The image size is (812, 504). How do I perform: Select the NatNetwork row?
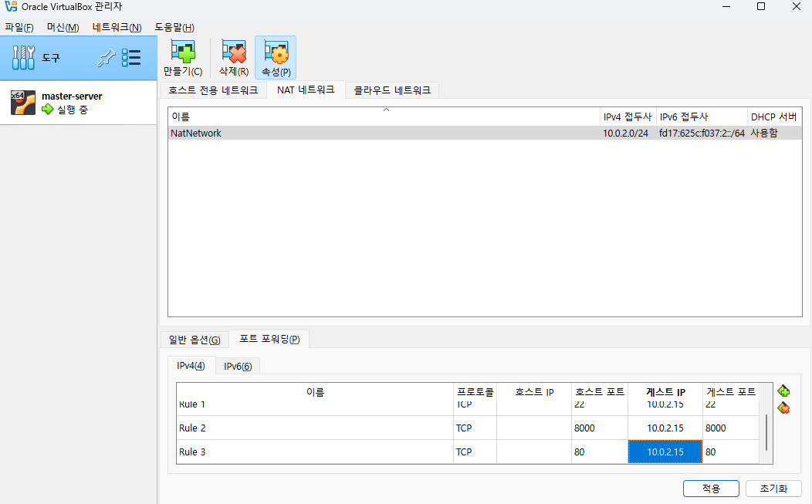[485, 133]
